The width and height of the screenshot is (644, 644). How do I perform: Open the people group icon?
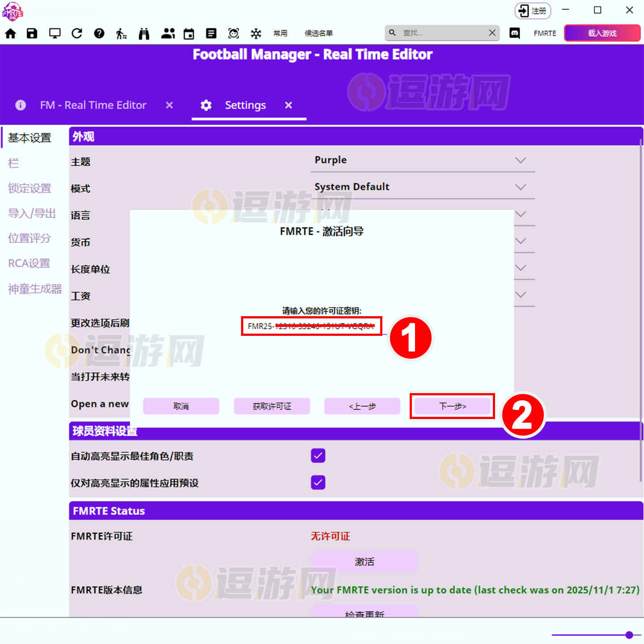(168, 33)
